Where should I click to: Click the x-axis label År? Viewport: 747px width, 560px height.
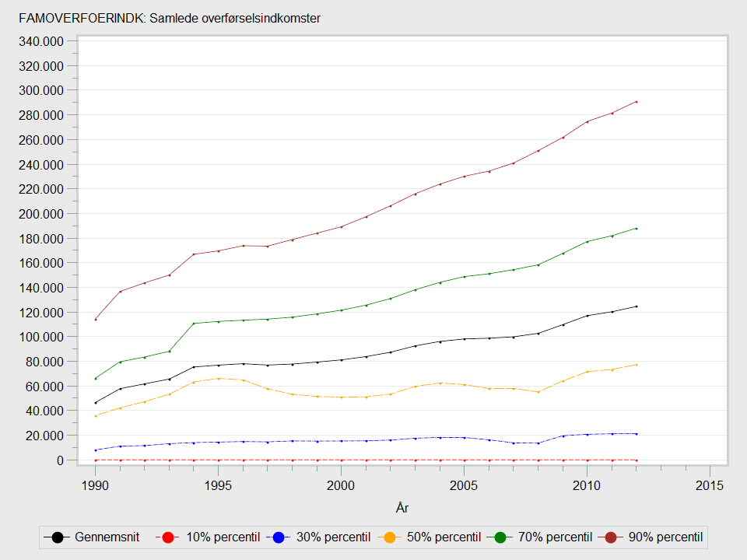coord(402,508)
